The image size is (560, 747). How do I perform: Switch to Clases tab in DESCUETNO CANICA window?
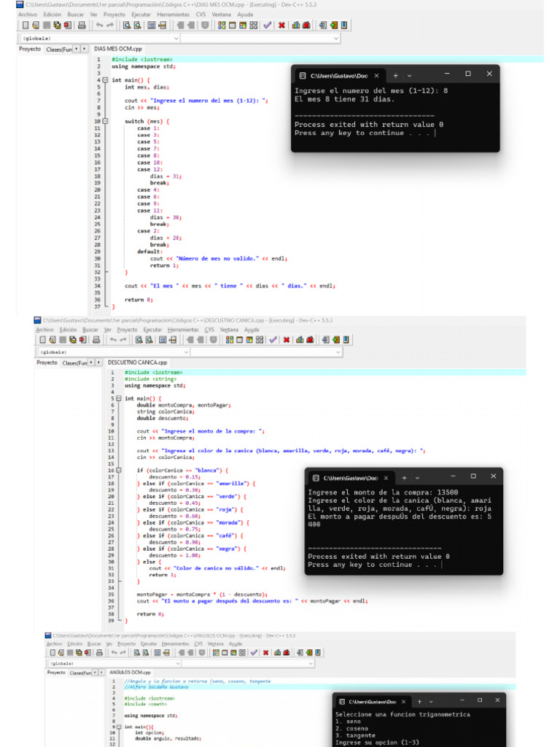pos(74,363)
